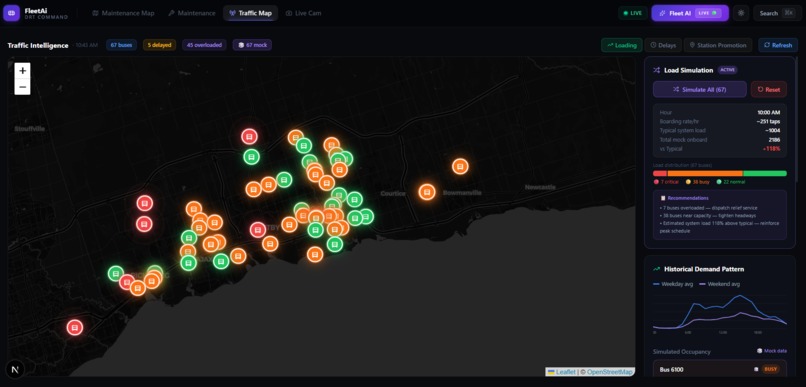Screen dimensions: 806x387
Task: Select the orange bus marker above Bowmanville
Action: tap(460, 167)
